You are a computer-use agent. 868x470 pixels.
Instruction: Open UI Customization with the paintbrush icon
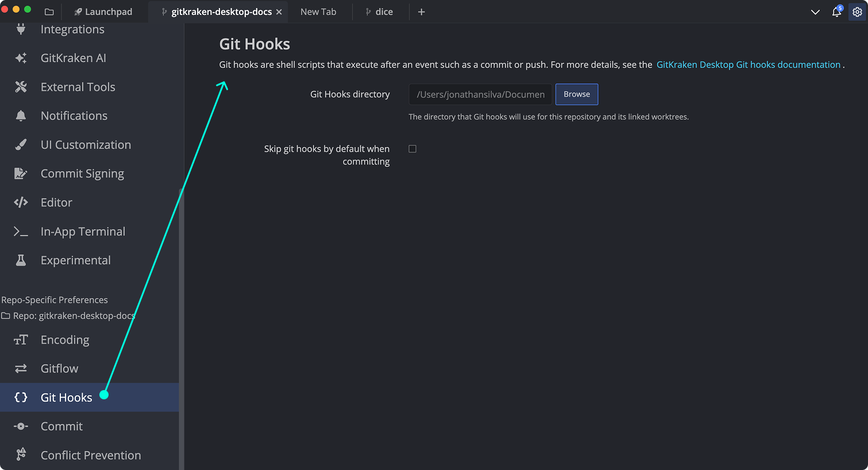[x=21, y=144]
